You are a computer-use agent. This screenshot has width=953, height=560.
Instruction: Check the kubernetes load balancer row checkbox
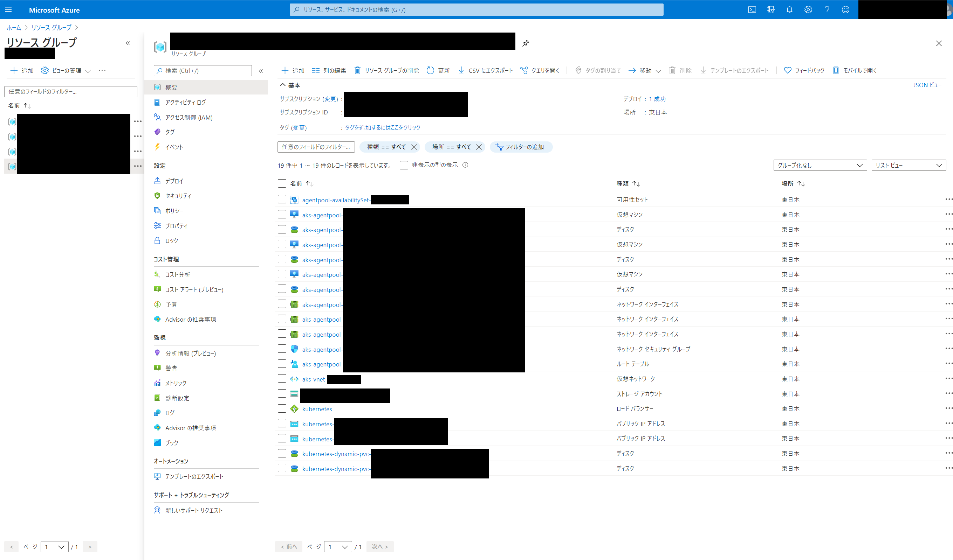coord(282,408)
